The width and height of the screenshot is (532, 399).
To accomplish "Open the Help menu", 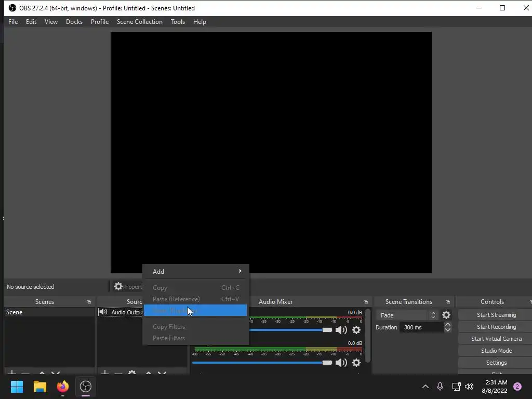I will (199, 22).
